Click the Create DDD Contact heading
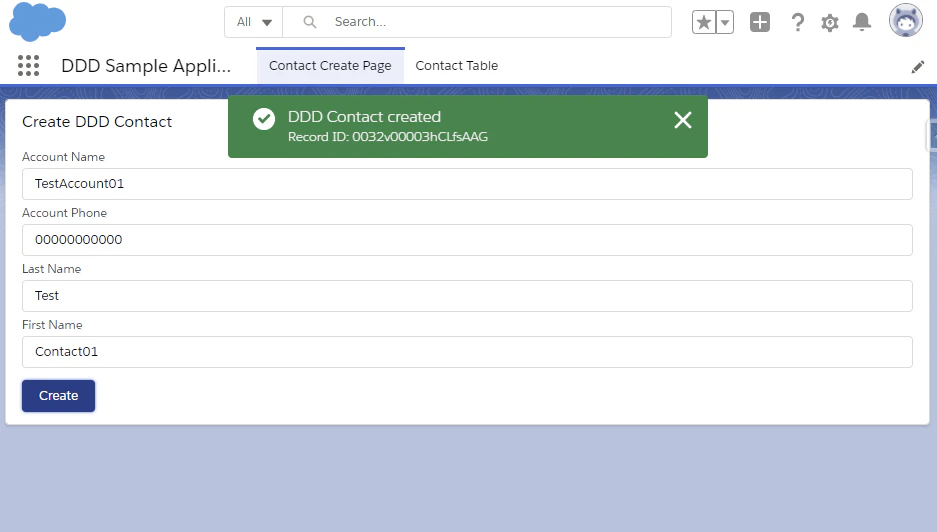 tap(97, 122)
